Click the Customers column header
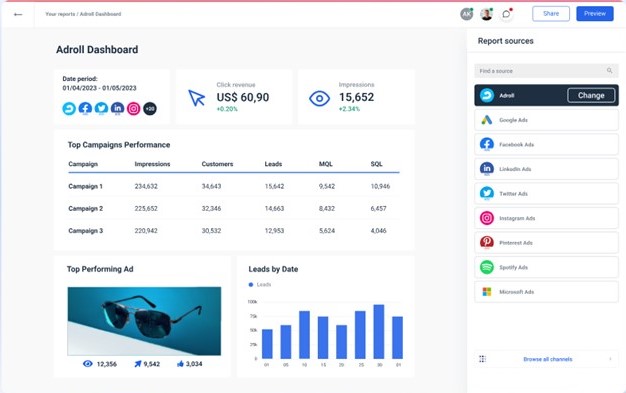This screenshot has width=626, height=393. 217,164
